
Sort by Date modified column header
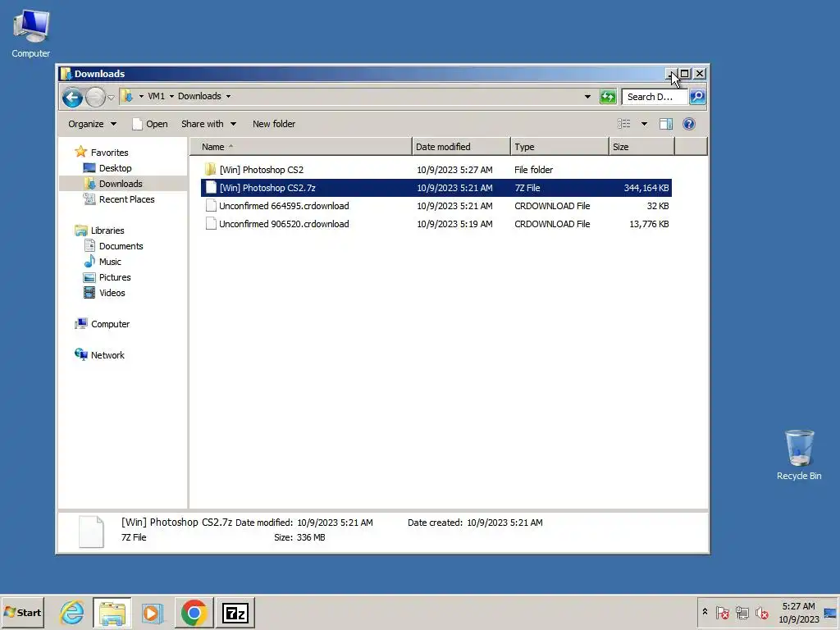point(461,147)
